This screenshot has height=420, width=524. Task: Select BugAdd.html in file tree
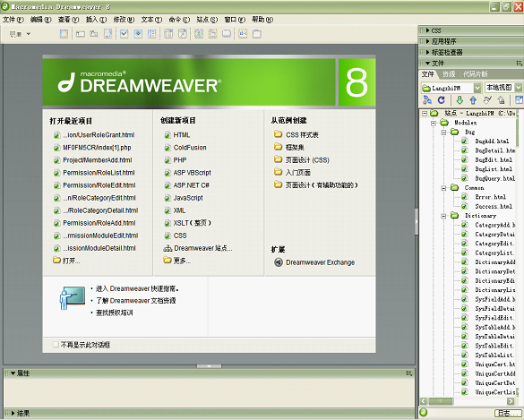[492, 141]
